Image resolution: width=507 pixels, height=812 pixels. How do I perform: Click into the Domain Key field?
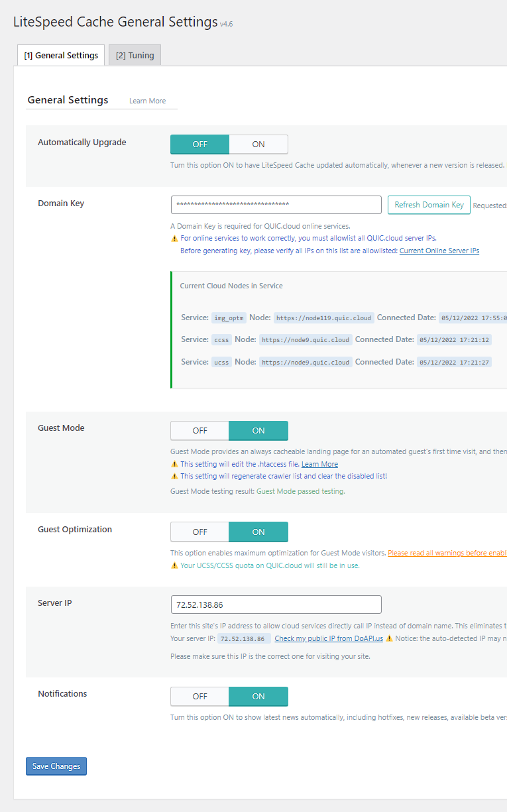point(276,205)
